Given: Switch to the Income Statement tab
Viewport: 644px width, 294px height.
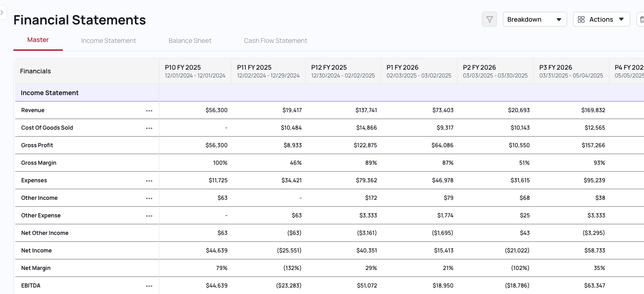Looking at the screenshot, I should coord(109,41).
